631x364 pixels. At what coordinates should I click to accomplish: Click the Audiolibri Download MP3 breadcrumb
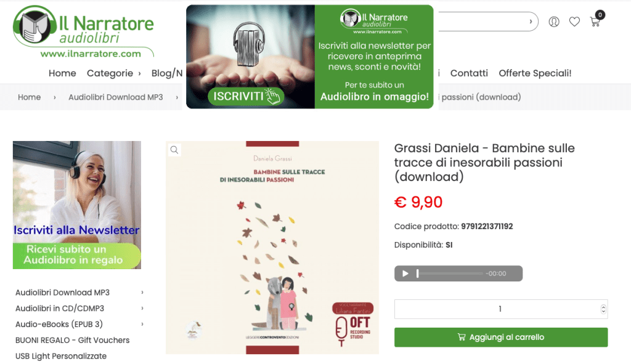[x=115, y=97]
